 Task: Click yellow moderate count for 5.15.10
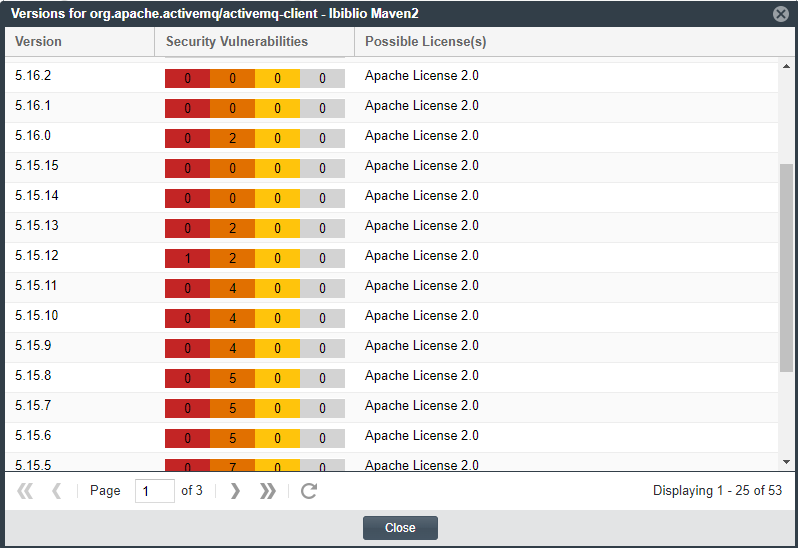(x=277, y=319)
